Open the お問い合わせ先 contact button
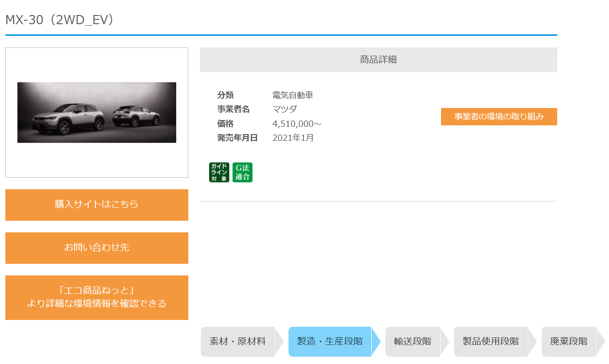The width and height of the screenshot is (609, 364). [x=97, y=248]
